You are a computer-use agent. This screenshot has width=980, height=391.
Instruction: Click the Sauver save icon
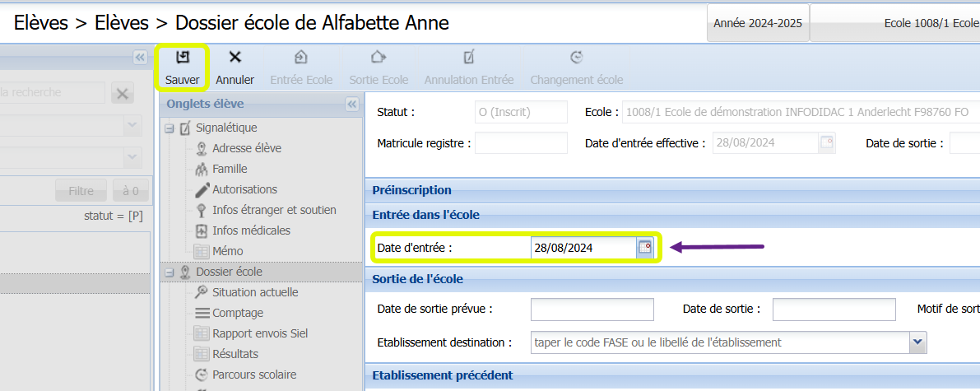[182, 58]
